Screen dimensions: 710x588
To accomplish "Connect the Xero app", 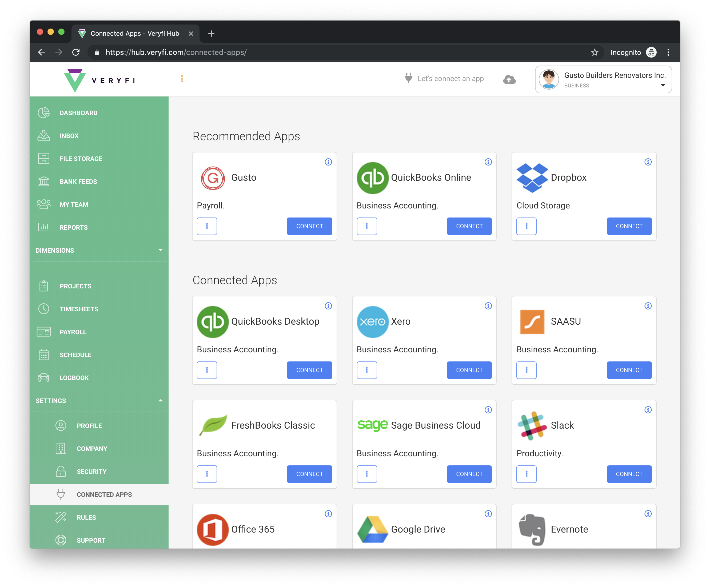I will 469,370.
